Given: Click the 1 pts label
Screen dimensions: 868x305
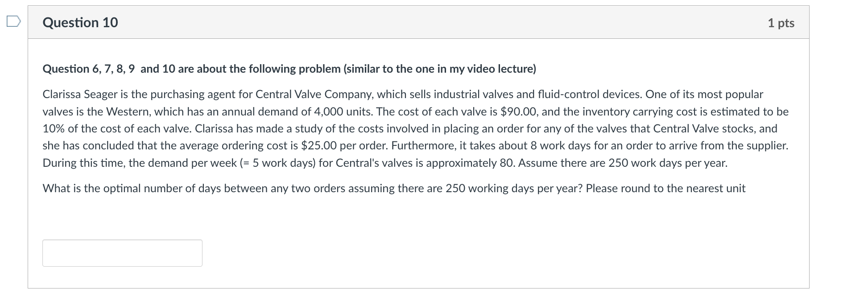Looking at the screenshot, I should [781, 23].
